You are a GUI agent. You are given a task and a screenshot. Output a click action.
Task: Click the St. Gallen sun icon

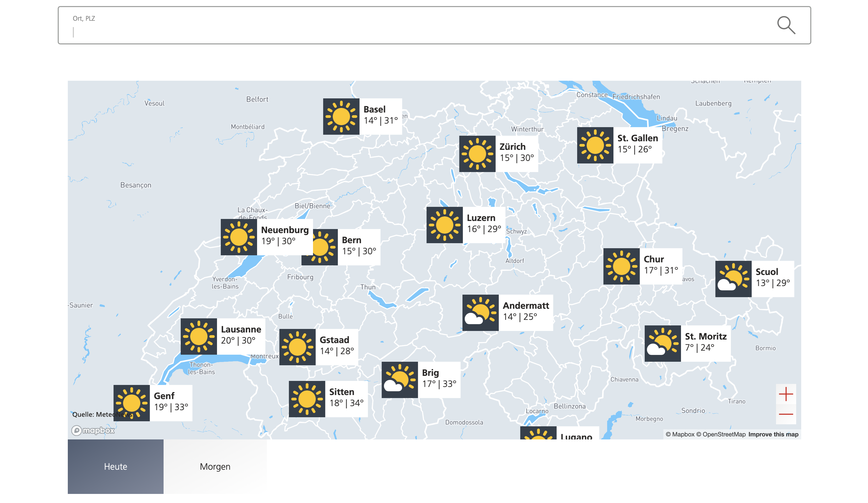pyautogui.click(x=595, y=145)
